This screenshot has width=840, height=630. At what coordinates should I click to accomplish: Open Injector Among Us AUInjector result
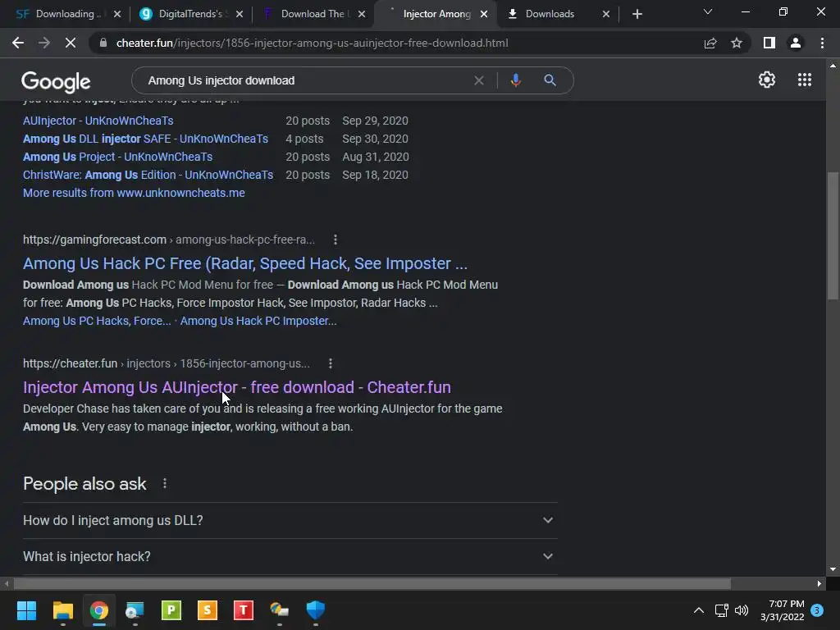(x=237, y=387)
